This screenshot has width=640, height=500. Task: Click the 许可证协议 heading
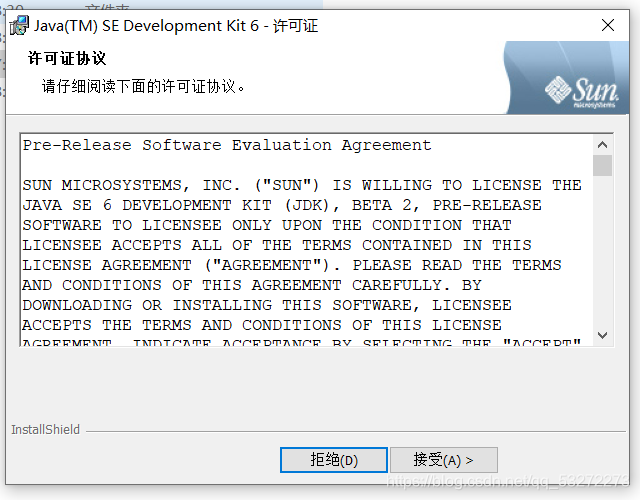tap(67, 58)
